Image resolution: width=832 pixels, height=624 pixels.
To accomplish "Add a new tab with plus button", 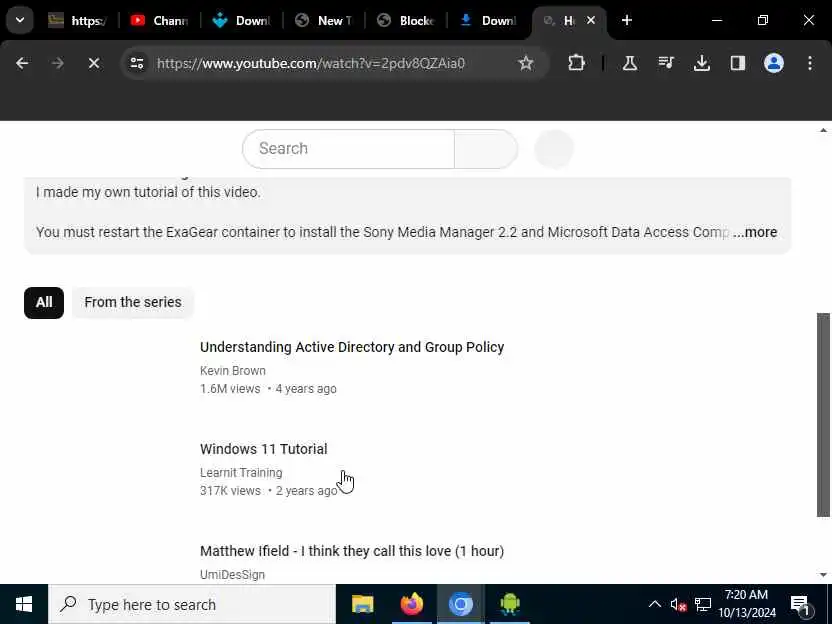I will pos(627,21).
